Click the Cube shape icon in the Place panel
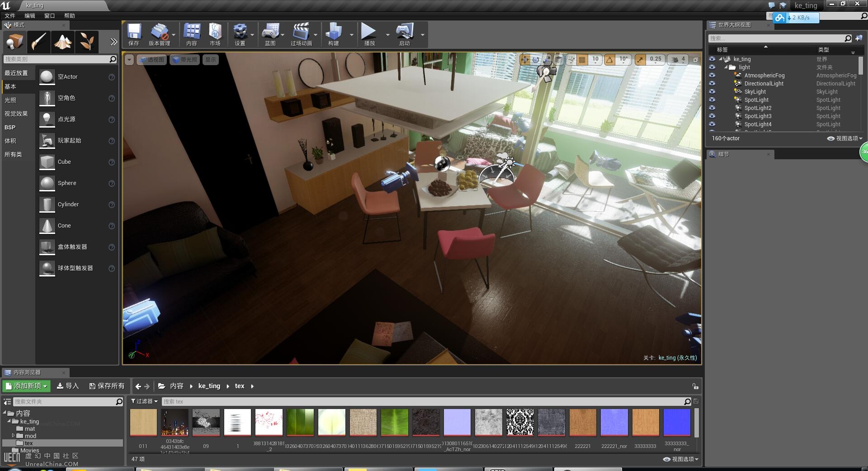The image size is (868, 471). 47,162
